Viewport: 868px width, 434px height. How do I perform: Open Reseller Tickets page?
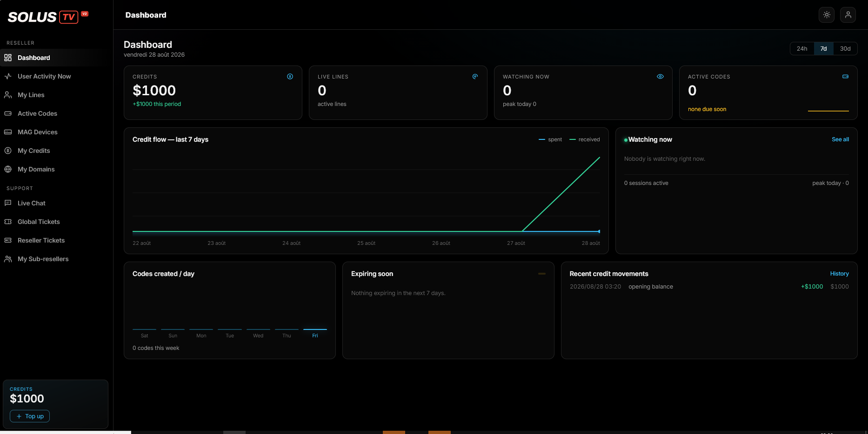pos(41,240)
